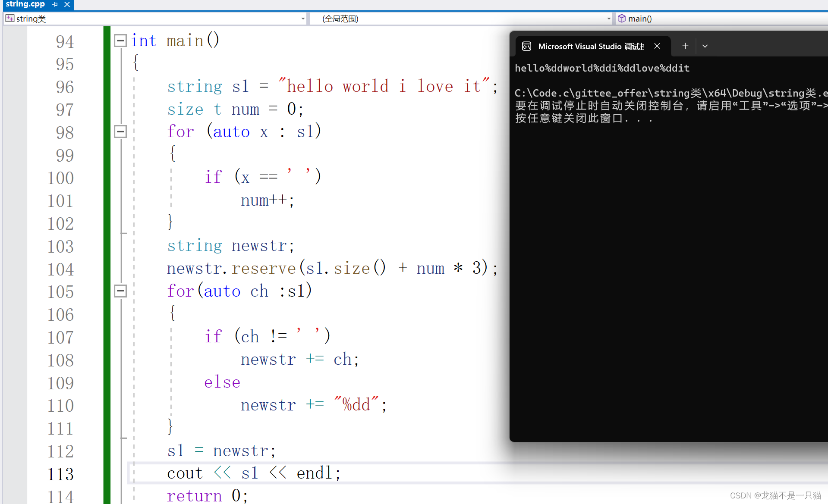
Task: Click the 'num++;' statement
Action: coord(268,200)
